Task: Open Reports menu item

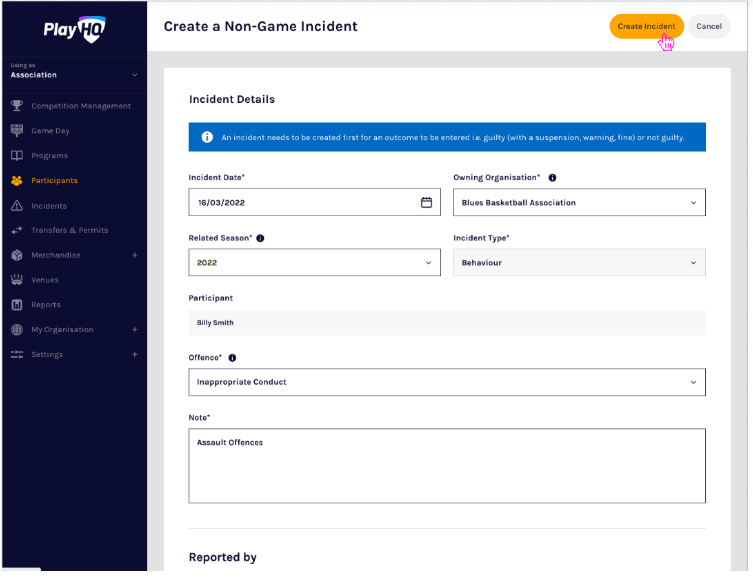Action: [46, 305]
